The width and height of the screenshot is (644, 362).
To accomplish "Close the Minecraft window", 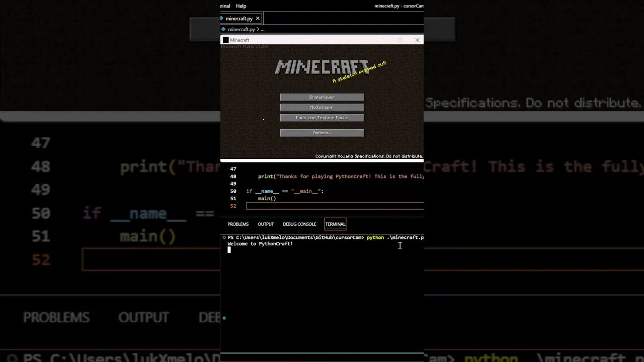I will coord(417,40).
